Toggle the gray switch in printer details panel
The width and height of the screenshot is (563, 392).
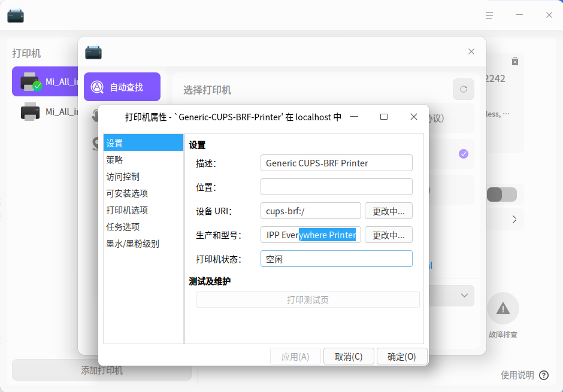click(x=501, y=195)
